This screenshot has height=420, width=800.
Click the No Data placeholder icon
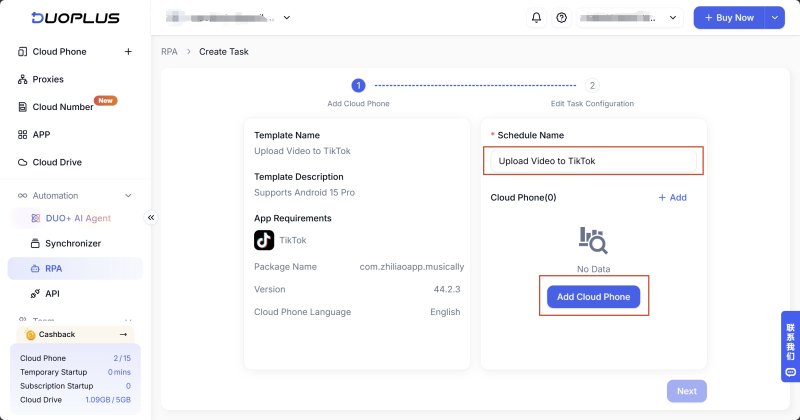(593, 240)
